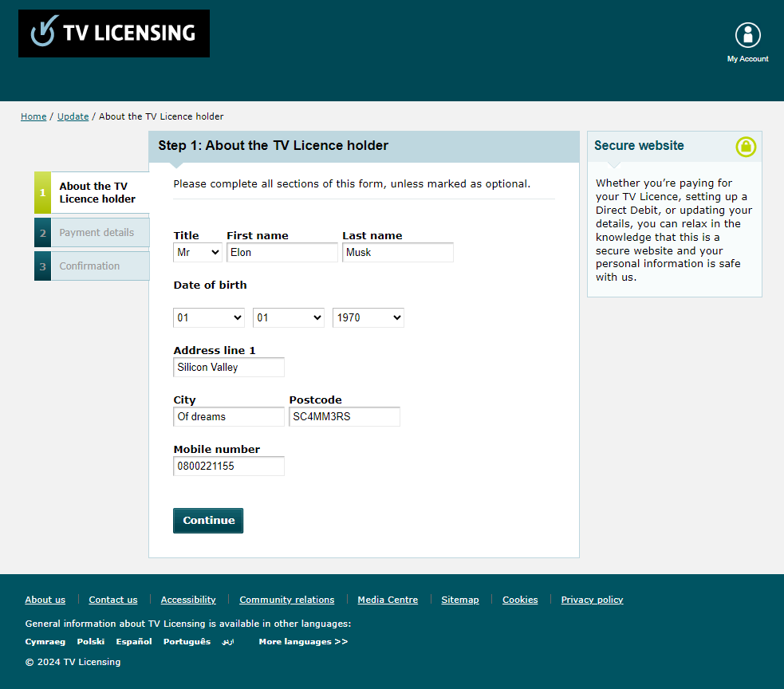784x689 pixels.
Task: Expand the birth month dropdown
Action: pos(289,318)
